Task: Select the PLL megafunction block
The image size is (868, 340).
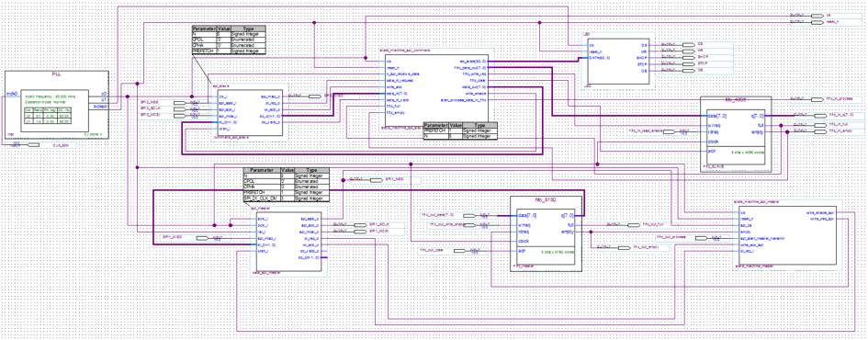Action: coord(56,104)
